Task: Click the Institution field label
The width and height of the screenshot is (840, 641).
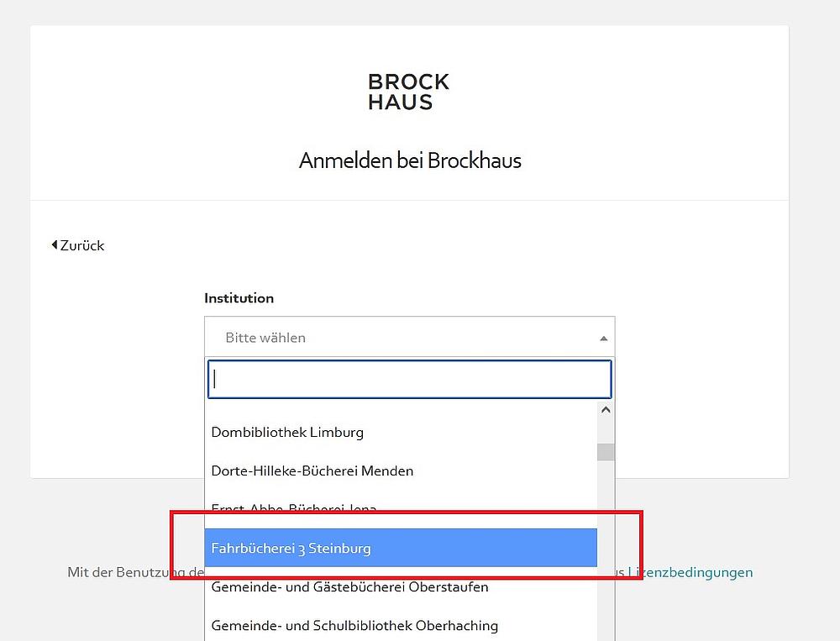Action: pos(239,298)
